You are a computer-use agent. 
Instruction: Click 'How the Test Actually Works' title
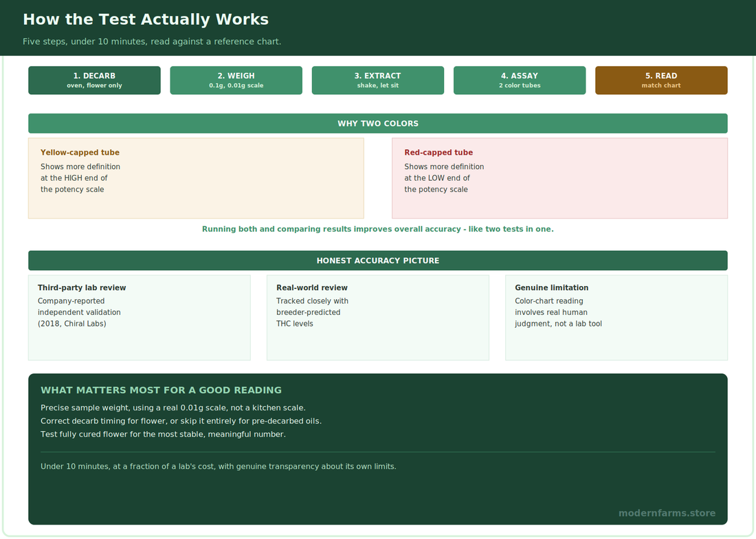(x=146, y=19)
